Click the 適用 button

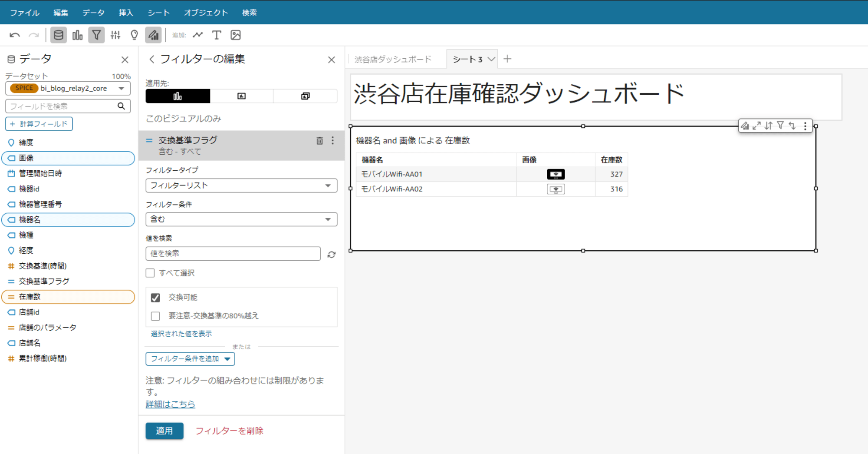pos(164,431)
